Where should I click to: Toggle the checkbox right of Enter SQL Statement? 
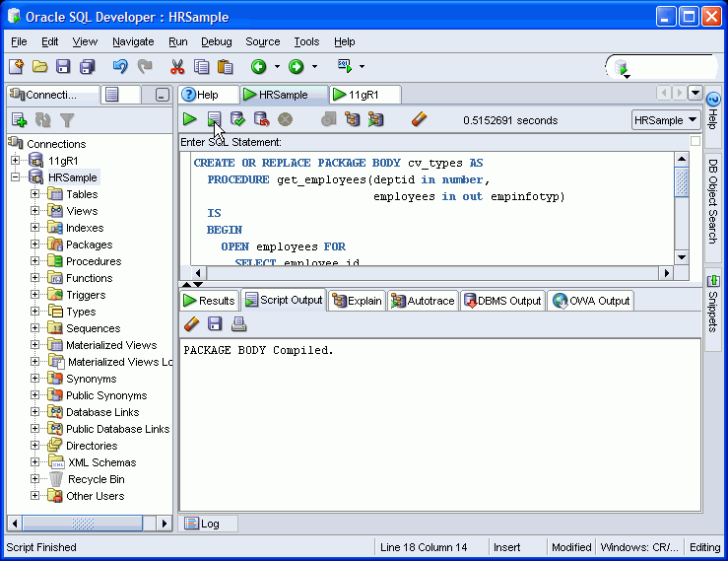(x=695, y=142)
